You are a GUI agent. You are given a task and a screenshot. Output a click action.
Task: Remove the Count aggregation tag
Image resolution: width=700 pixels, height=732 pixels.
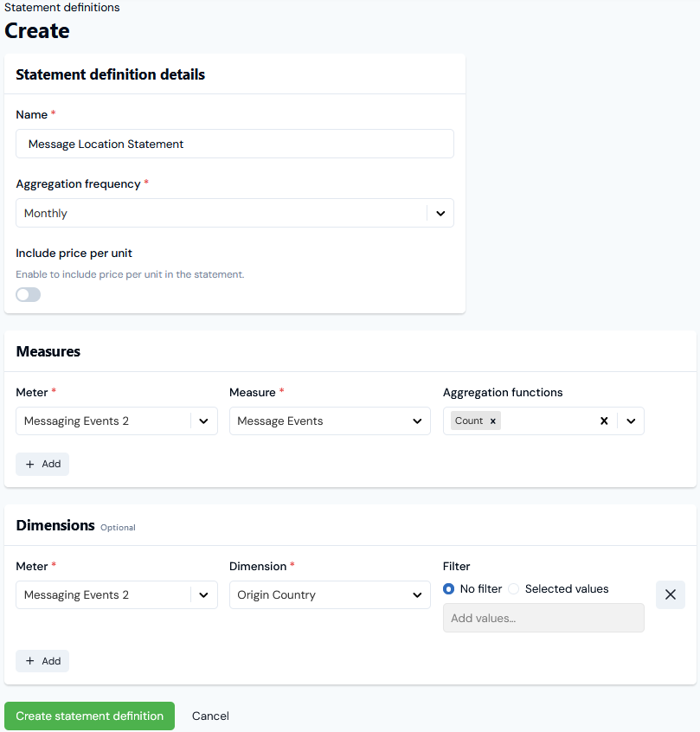(x=493, y=421)
